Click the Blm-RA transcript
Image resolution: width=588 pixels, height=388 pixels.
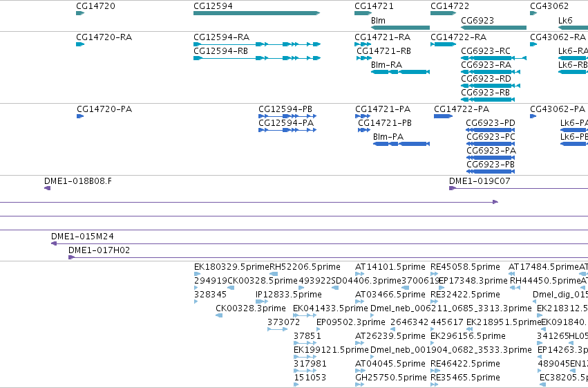(400, 72)
